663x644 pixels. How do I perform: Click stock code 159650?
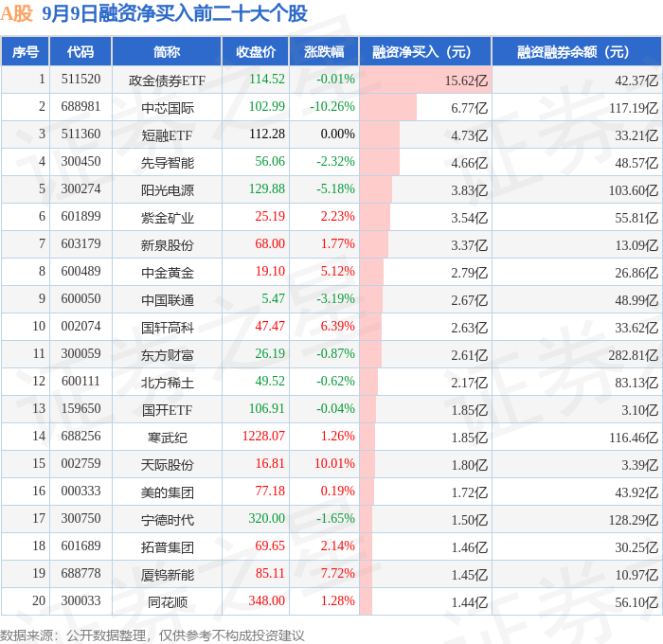pyautogui.click(x=81, y=409)
